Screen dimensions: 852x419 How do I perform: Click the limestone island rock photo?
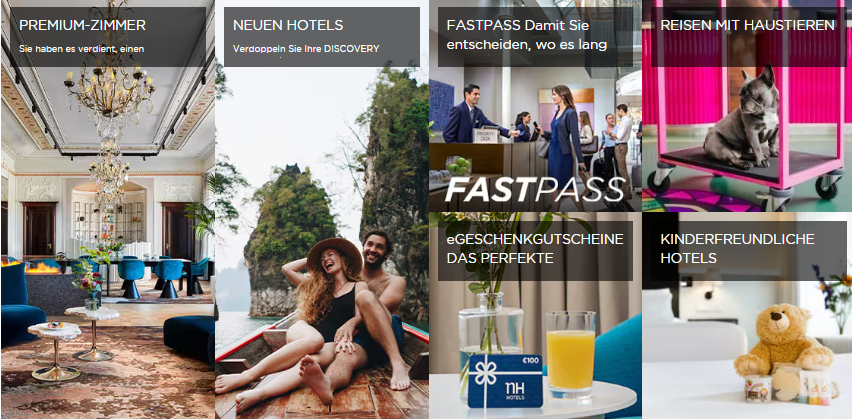(x=291, y=239)
